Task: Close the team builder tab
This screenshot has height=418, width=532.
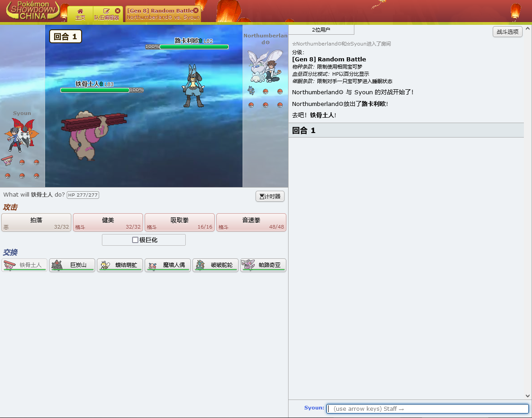Action: (118, 11)
